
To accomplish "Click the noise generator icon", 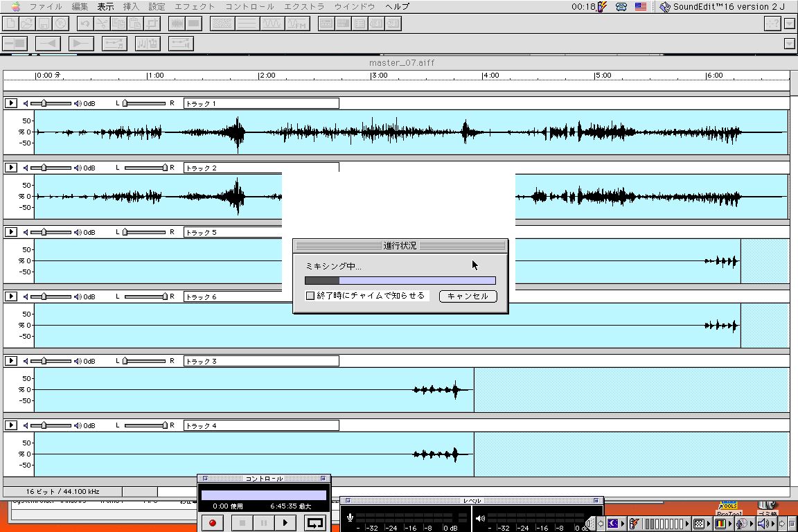I will point(222,24).
